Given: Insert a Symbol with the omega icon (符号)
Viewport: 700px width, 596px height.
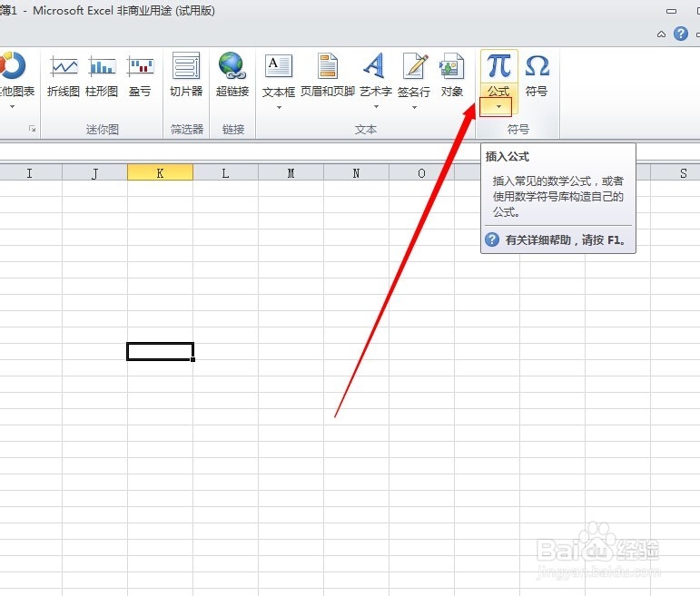Looking at the screenshot, I should click(537, 75).
